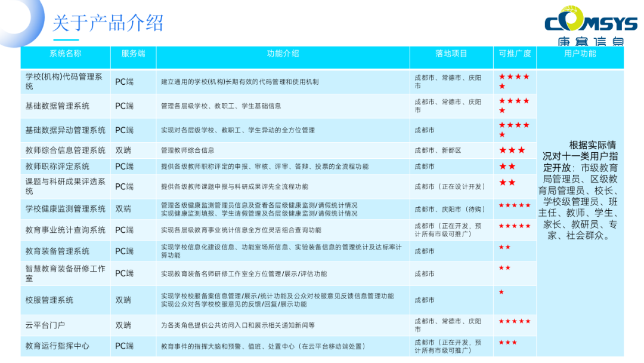Click the 用户功能 column header

coord(580,54)
